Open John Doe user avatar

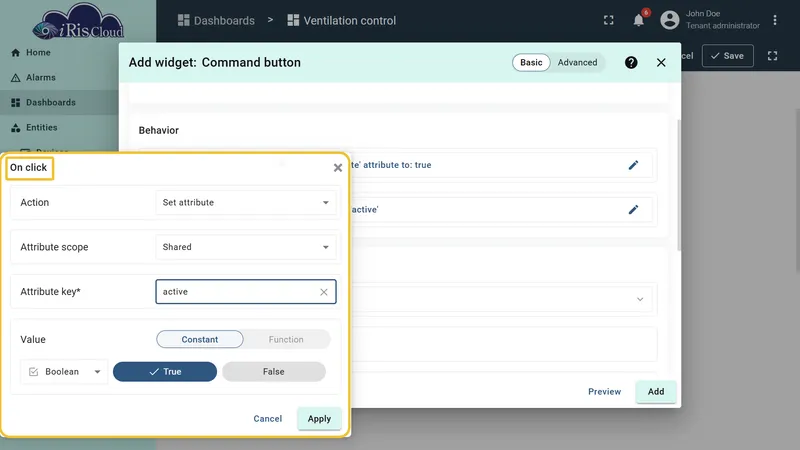670,20
